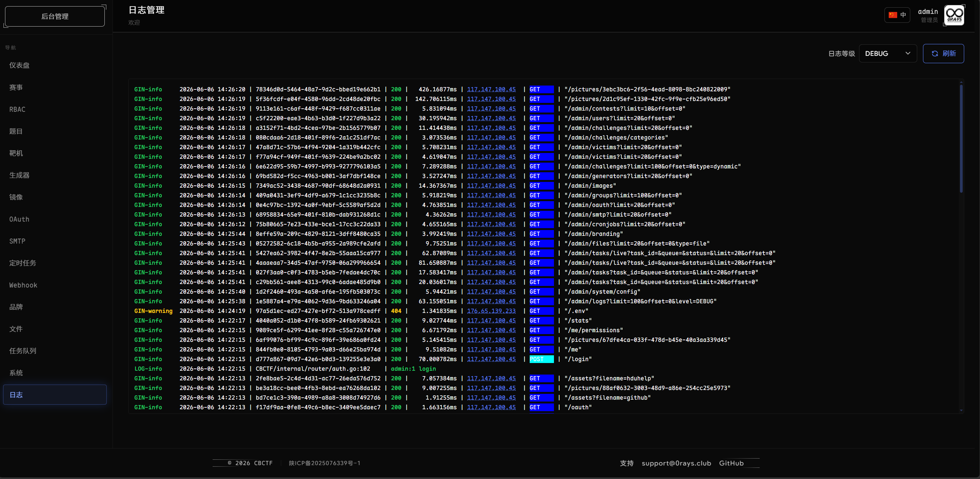Image resolution: width=980 pixels, height=479 pixels.
Task: Click the 404 status code
Action: click(x=396, y=311)
